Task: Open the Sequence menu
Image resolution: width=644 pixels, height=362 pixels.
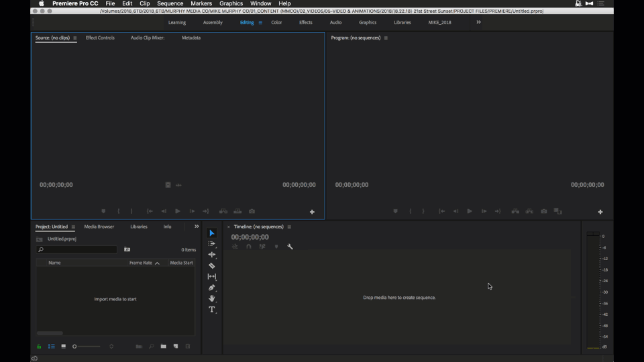Action: [x=170, y=3]
